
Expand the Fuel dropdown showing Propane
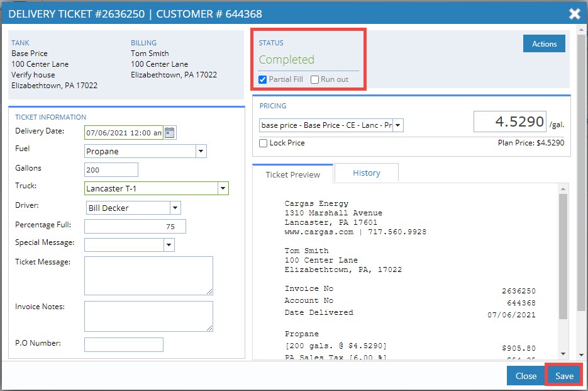tap(201, 151)
